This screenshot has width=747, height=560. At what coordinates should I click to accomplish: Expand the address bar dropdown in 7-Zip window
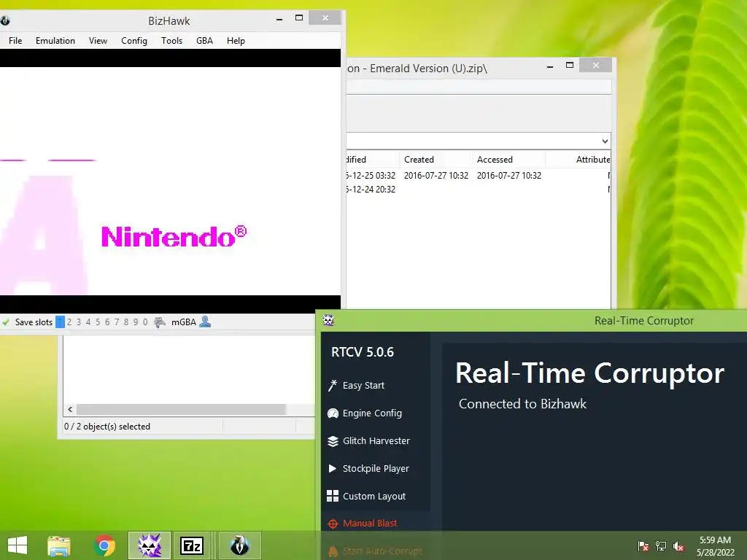[605, 141]
